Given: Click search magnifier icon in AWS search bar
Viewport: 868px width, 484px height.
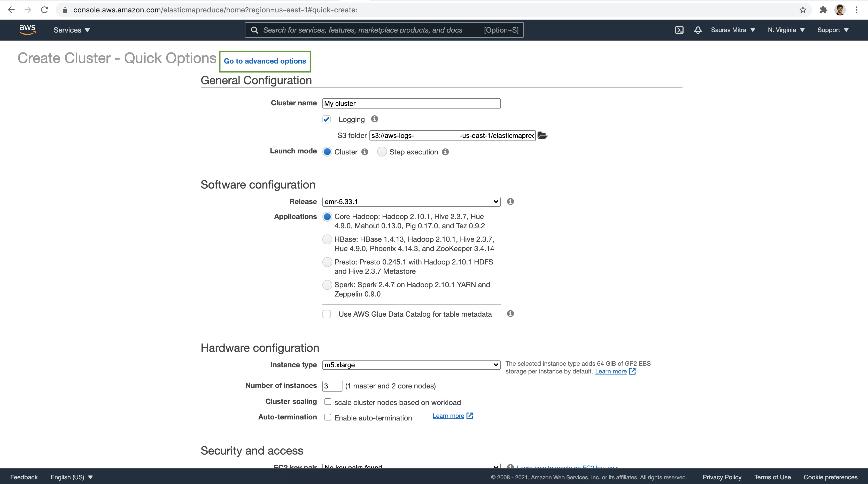Looking at the screenshot, I should tap(254, 30).
